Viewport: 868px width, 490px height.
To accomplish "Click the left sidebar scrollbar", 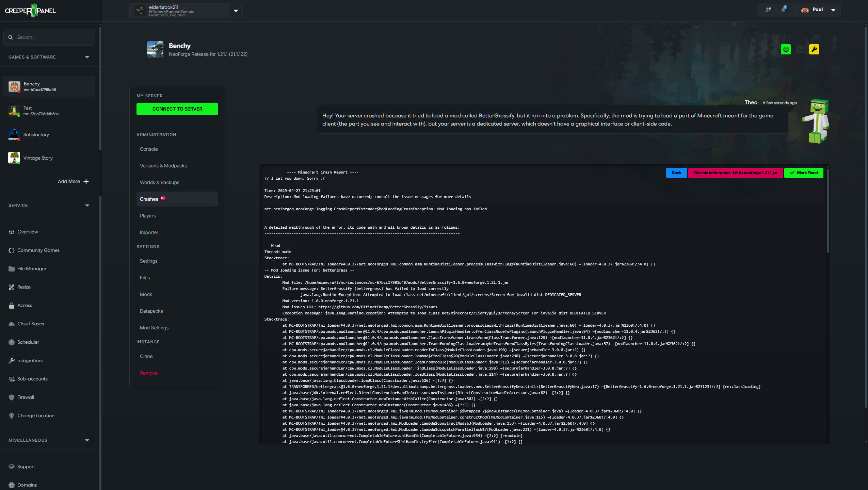I will point(100,88).
